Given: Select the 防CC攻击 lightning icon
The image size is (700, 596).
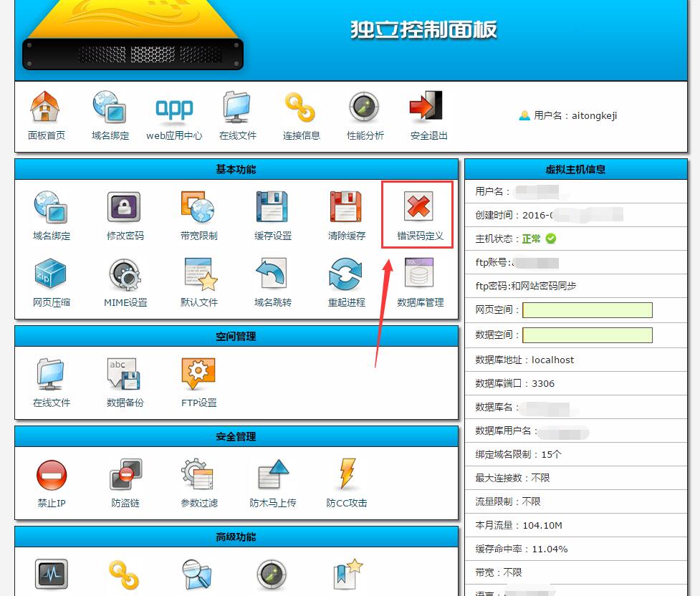Looking at the screenshot, I should 346,475.
